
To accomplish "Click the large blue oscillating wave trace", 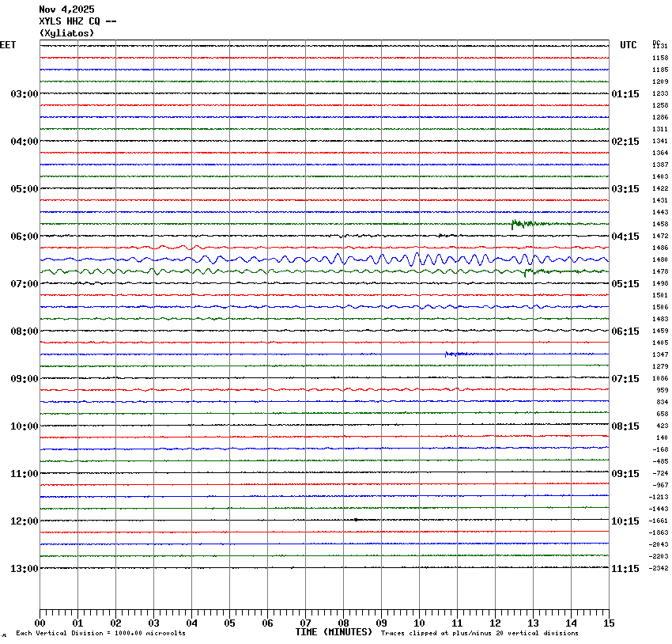I will (x=419, y=259).
